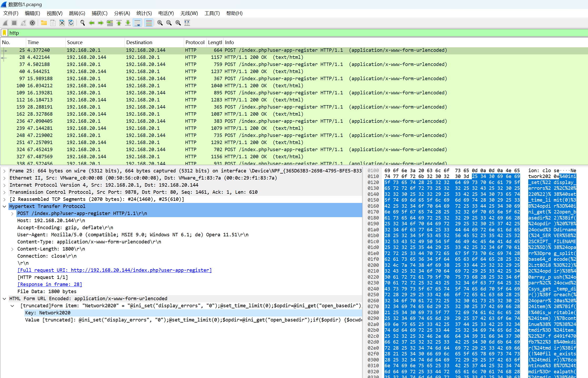The image size is (588, 378).
Task: Reload the capture file icon
Action: [71, 23]
